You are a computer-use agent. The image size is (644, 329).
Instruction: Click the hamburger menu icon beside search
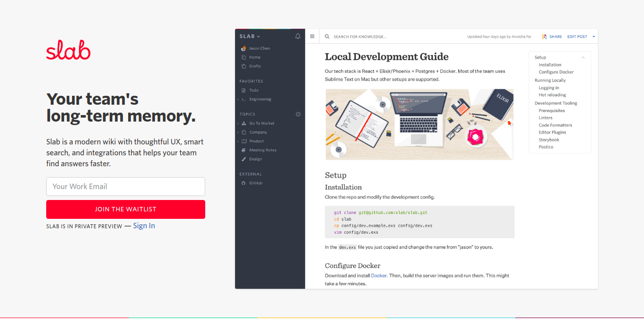pyautogui.click(x=312, y=36)
